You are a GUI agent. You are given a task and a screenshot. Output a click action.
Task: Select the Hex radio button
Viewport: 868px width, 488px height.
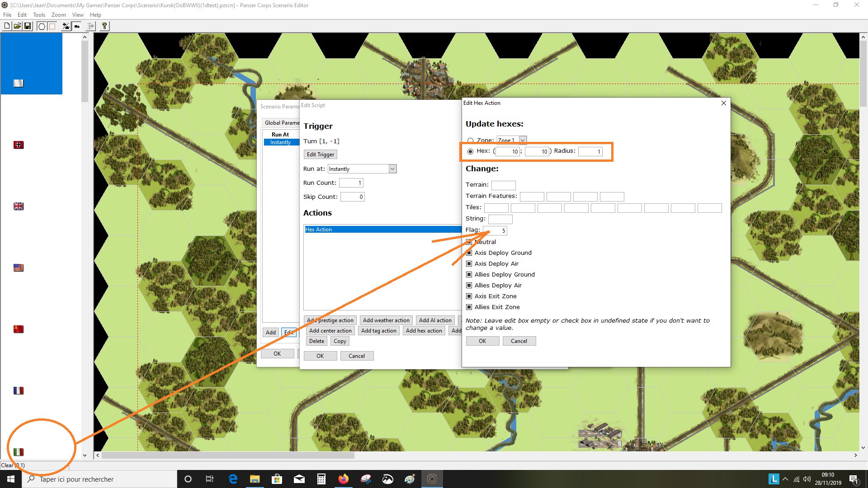470,151
